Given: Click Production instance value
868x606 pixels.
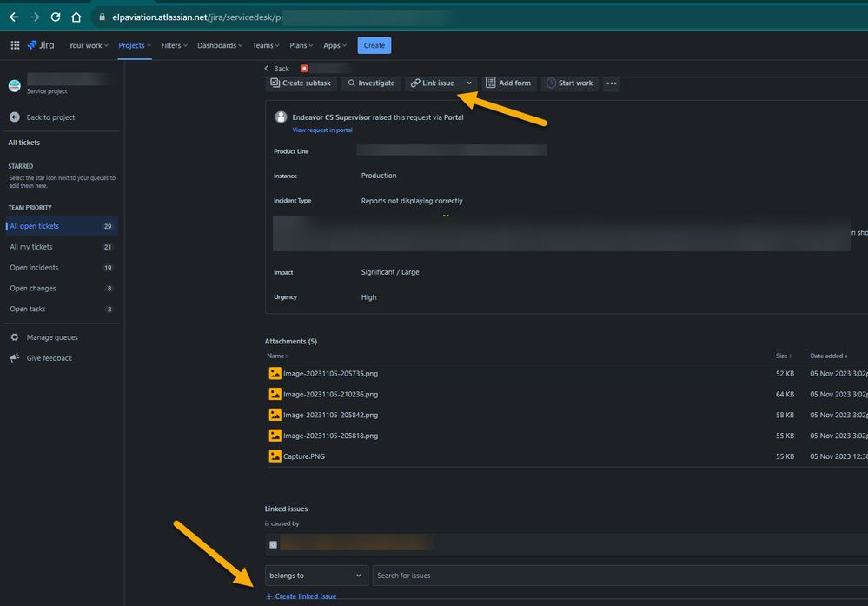Looking at the screenshot, I should pyautogui.click(x=379, y=176).
